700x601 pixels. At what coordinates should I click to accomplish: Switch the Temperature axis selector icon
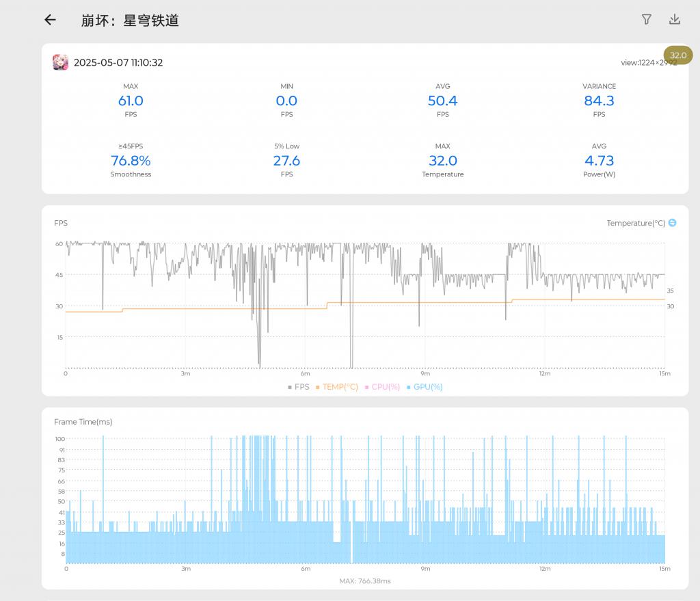pyautogui.click(x=673, y=222)
